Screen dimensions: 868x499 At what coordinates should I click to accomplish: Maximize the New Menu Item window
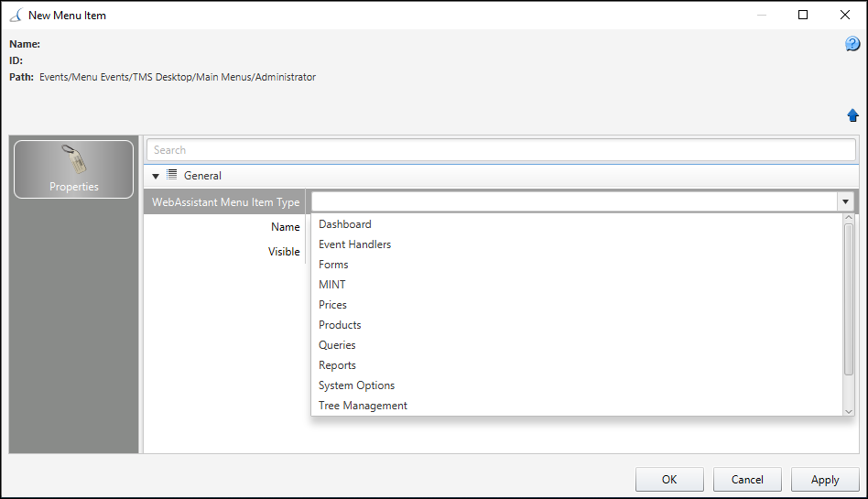pyautogui.click(x=803, y=15)
